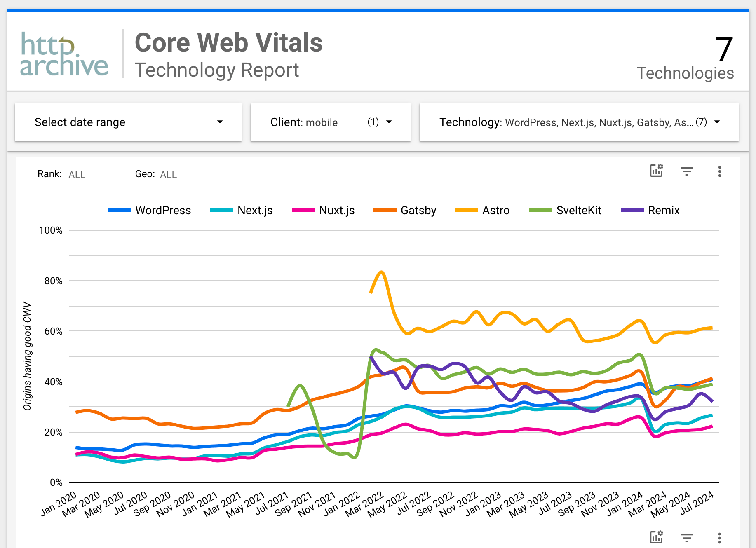This screenshot has width=756, height=548.
Task: Toggle the SvelteKit series in the legend
Action: click(x=565, y=210)
